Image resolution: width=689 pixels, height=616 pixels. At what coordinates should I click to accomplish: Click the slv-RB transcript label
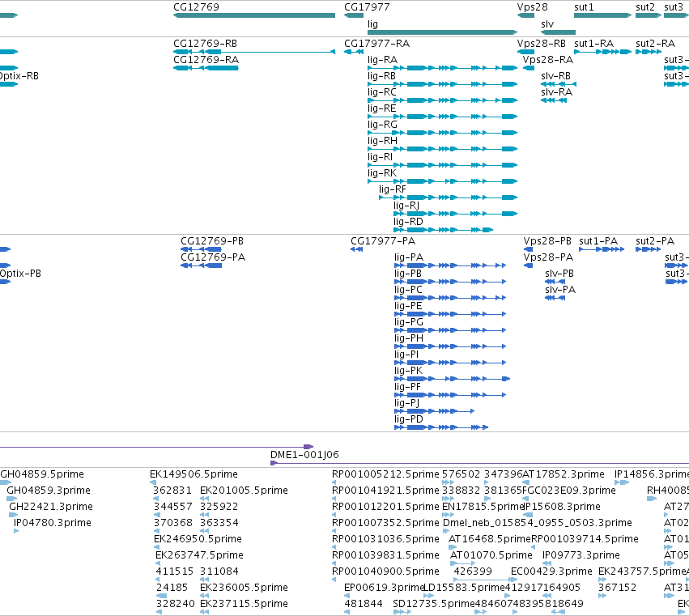coord(555,76)
